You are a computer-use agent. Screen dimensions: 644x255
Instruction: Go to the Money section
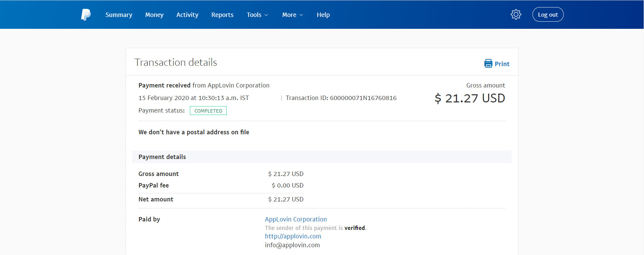(154, 15)
